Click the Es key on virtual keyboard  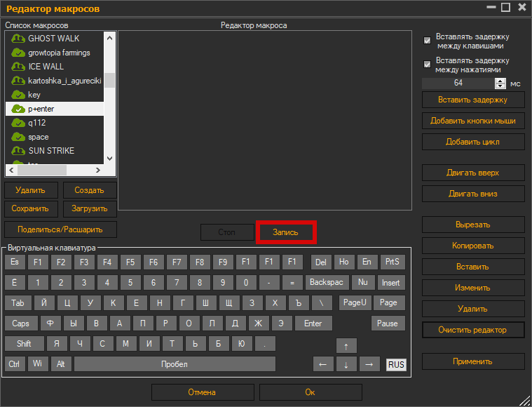15,262
